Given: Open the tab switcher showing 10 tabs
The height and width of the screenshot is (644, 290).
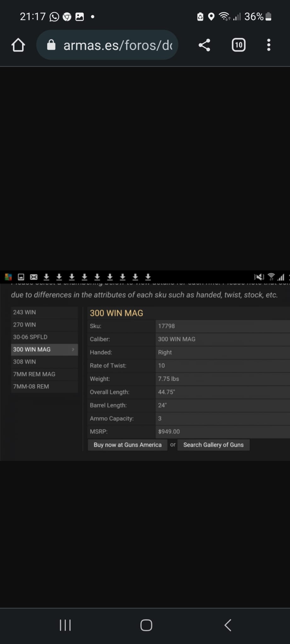Looking at the screenshot, I should click(238, 45).
